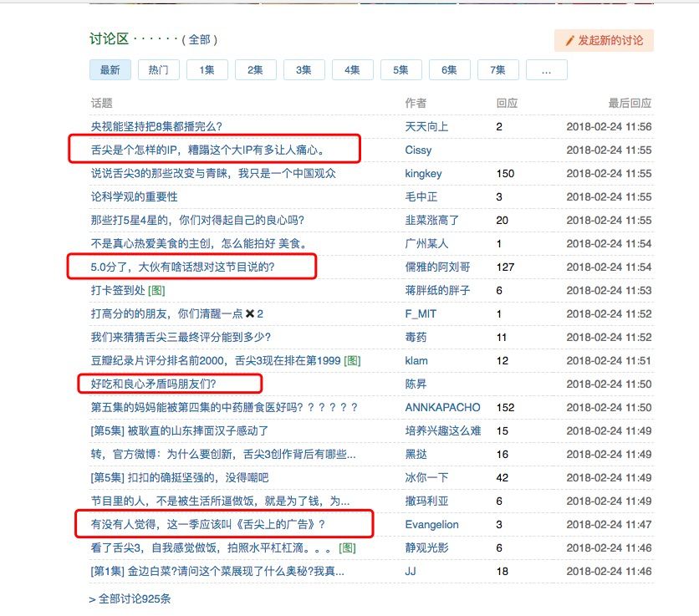699x616 pixels.
Task: Open author profile ANNKAPACHO
Action: pyautogui.click(x=442, y=407)
